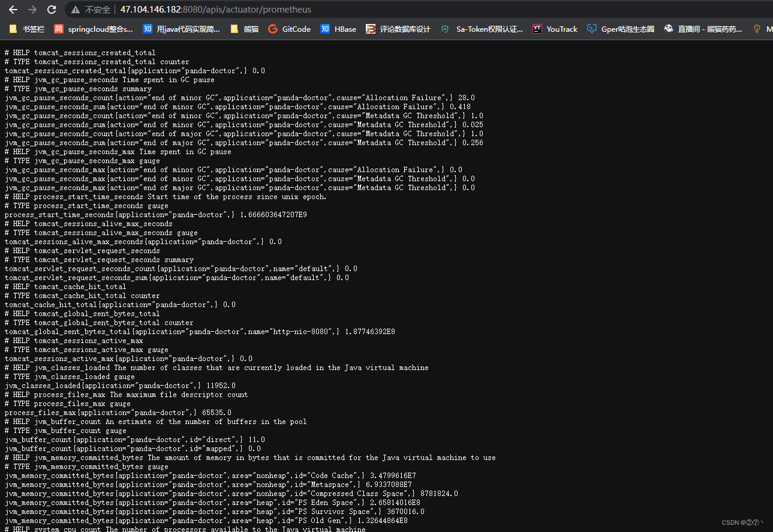Focus the address bar URL

(x=216, y=10)
